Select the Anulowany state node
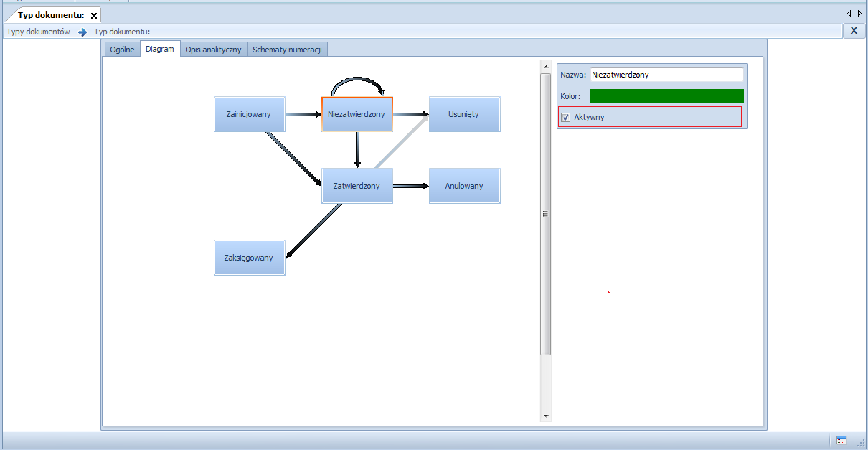 (x=465, y=186)
